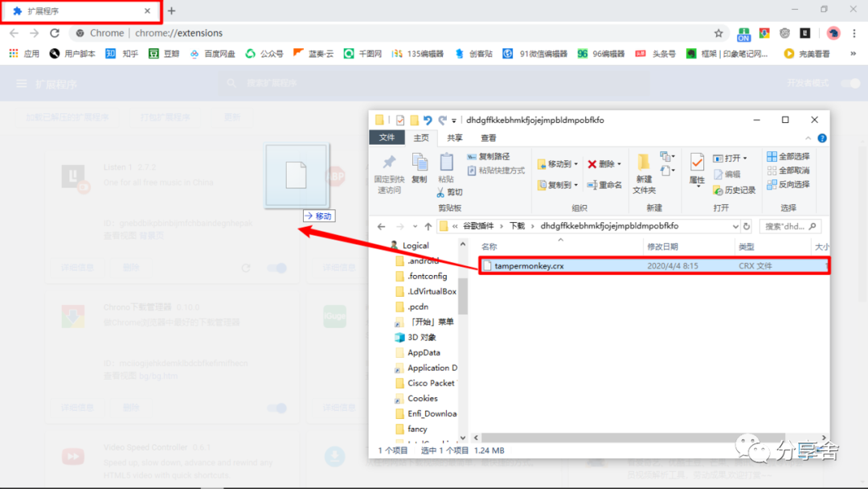Open the 千图网 bookmark
Screen dimensions: 868x489
click(362, 54)
